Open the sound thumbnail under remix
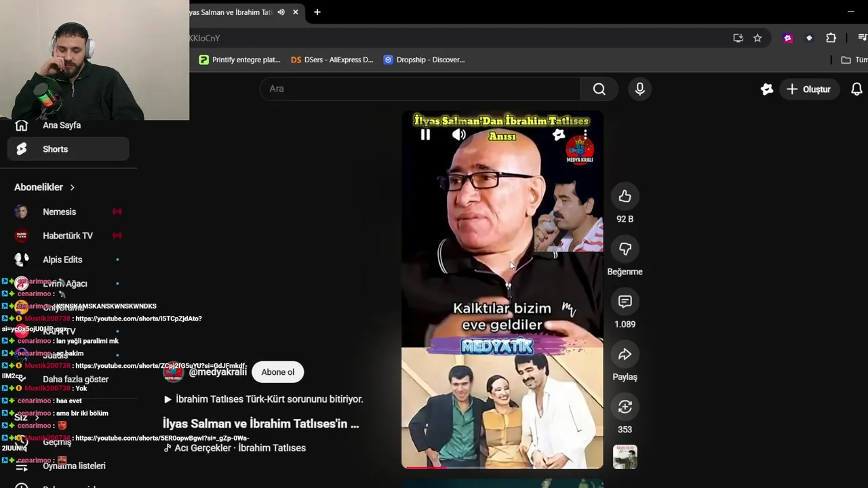Viewport: 868px width, 488px height. [625, 457]
